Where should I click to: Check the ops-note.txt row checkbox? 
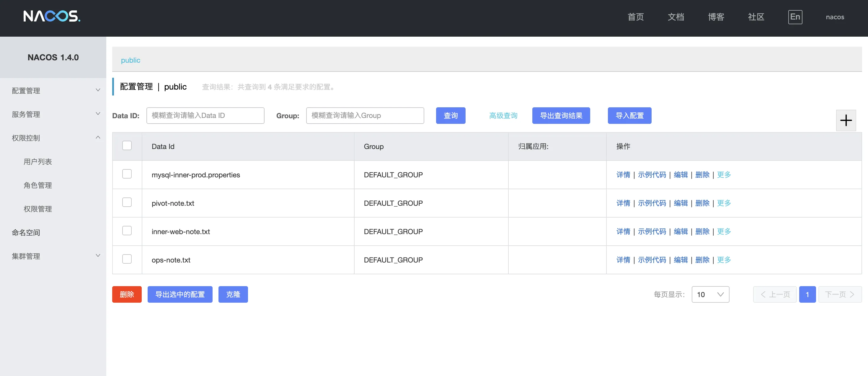pos(127,259)
